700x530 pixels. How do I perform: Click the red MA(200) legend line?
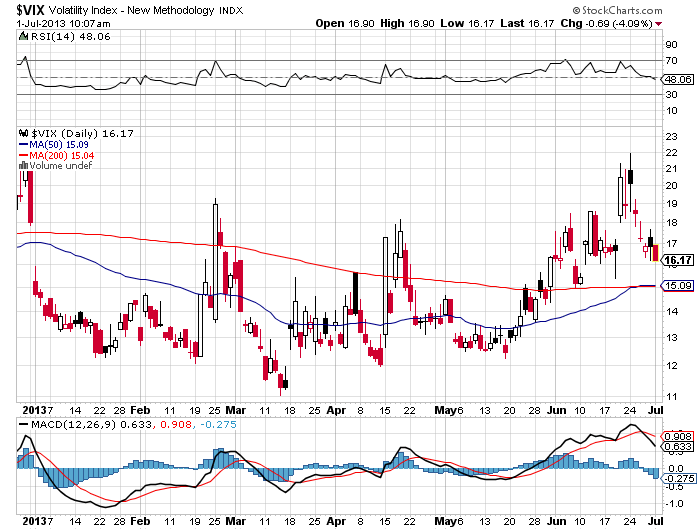coord(23,155)
